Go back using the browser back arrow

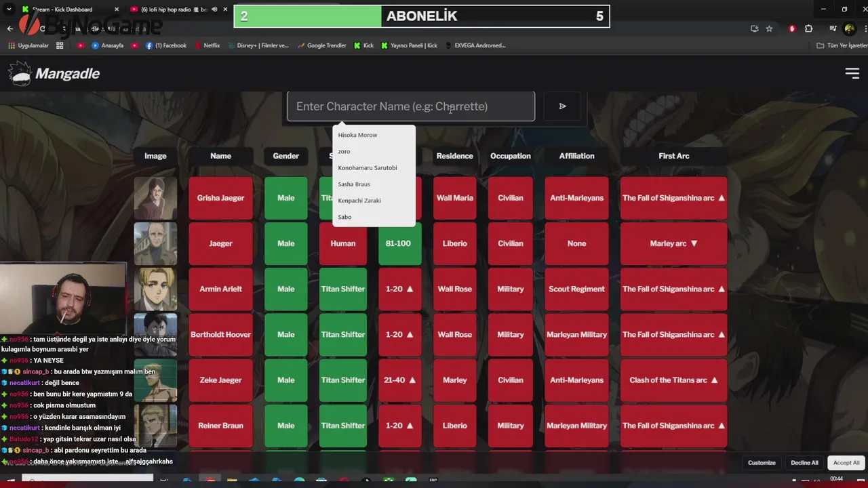(x=9, y=28)
